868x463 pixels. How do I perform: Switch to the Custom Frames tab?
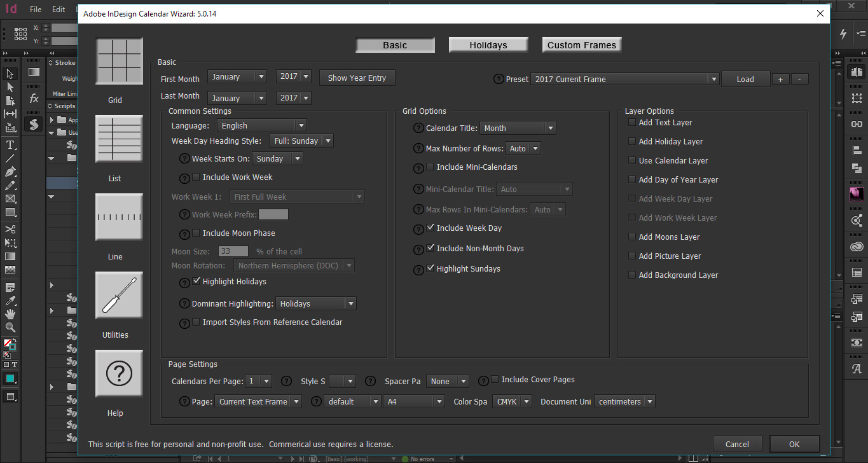(x=582, y=45)
